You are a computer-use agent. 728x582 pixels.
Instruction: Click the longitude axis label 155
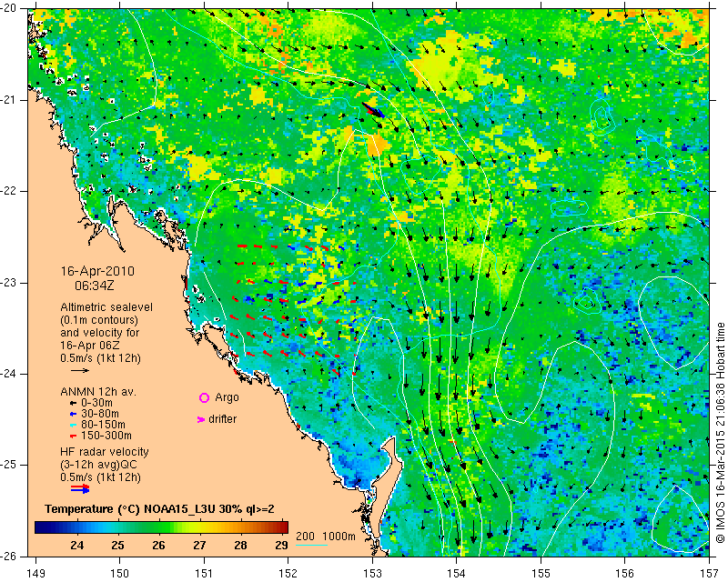click(541, 574)
